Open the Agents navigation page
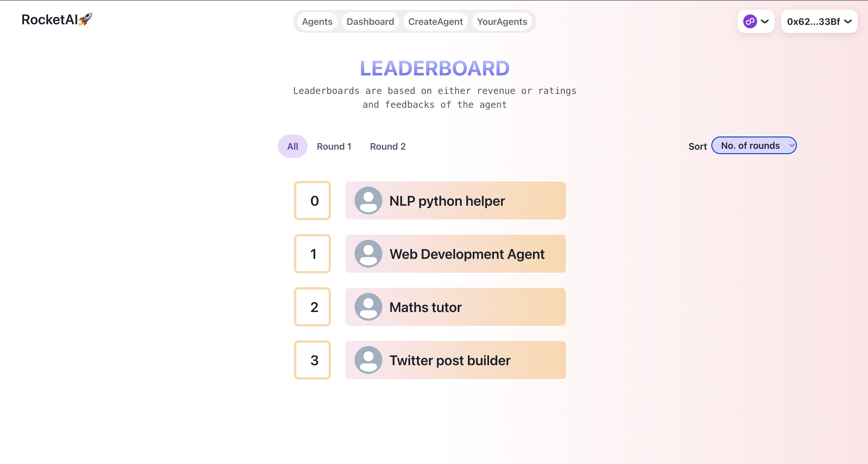This screenshot has width=868, height=464. coord(317,22)
